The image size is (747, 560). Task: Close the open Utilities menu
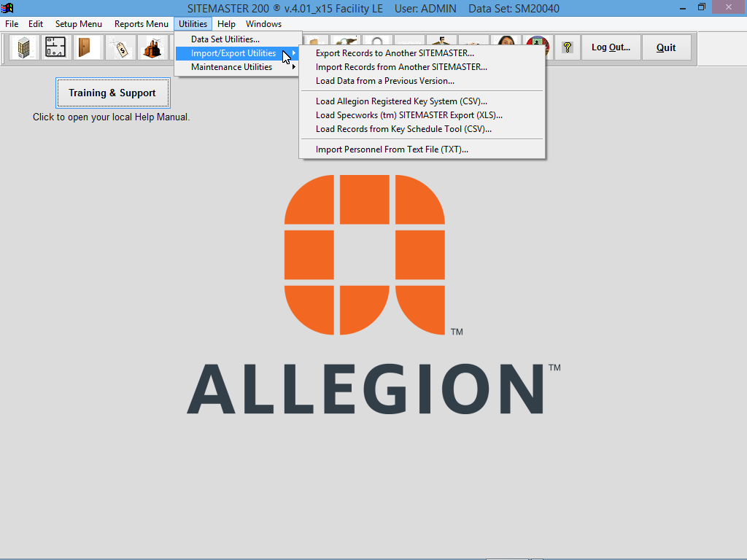pos(193,24)
